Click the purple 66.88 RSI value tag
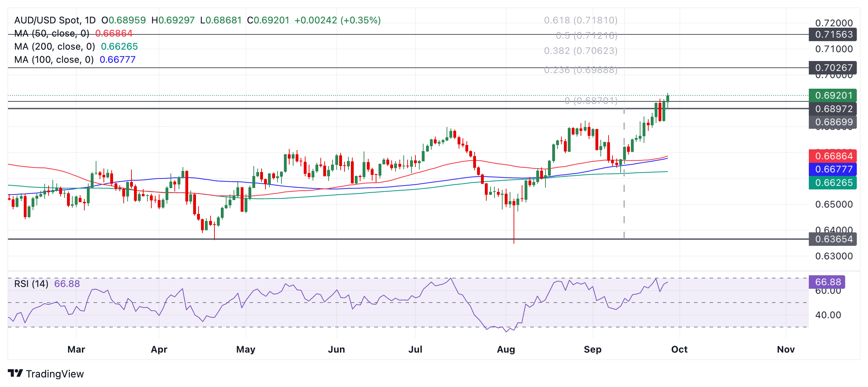This screenshot has height=387, width=868. pyautogui.click(x=827, y=282)
